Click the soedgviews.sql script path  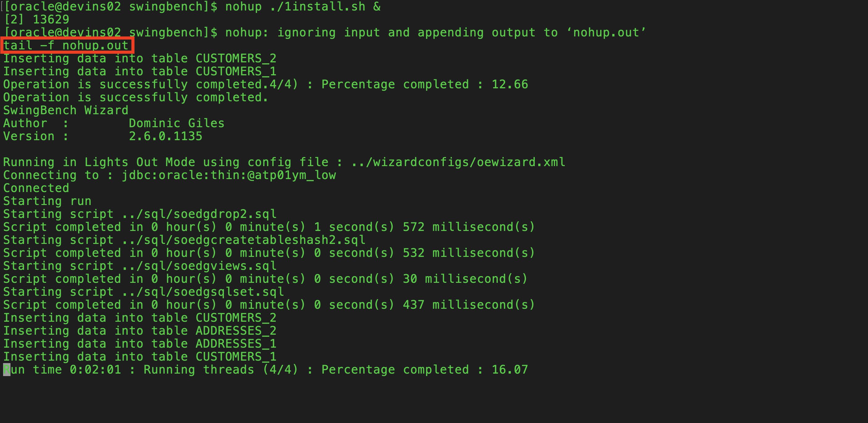tap(199, 266)
